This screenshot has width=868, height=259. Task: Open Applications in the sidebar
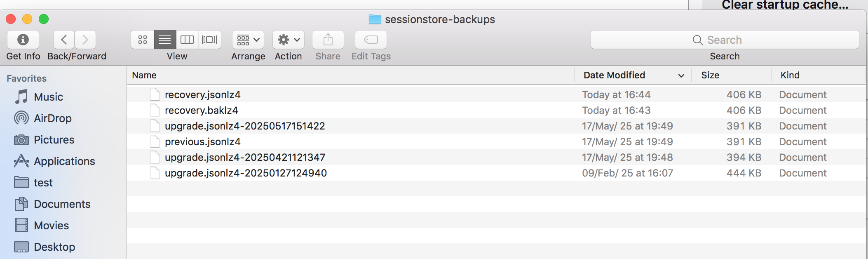point(64,161)
